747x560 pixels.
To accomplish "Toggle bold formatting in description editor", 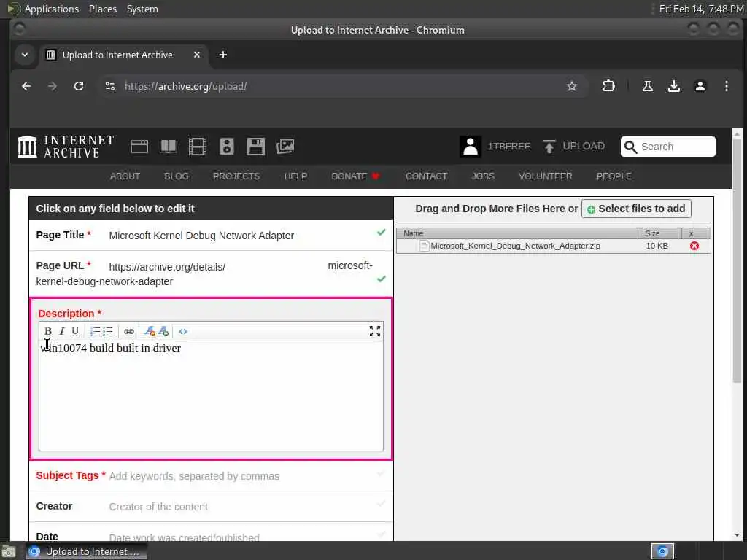I will pyautogui.click(x=47, y=331).
